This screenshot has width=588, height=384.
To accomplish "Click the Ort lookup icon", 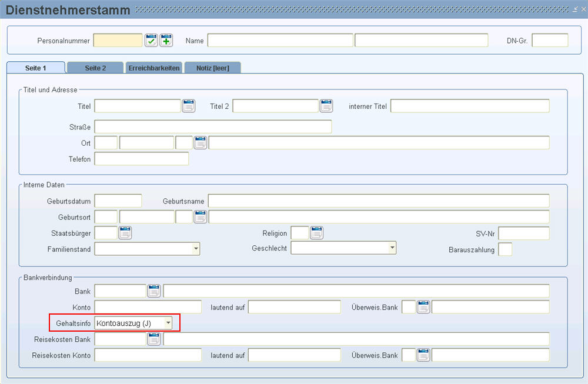I will (201, 142).
